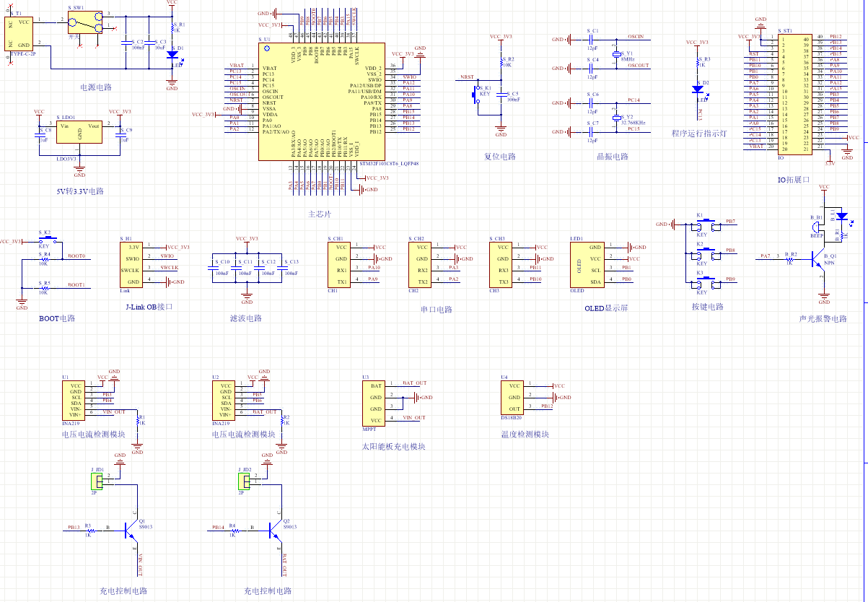Click the U4 DS18B20 temperature sensor
868x602 pixels.
pos(512,397)
